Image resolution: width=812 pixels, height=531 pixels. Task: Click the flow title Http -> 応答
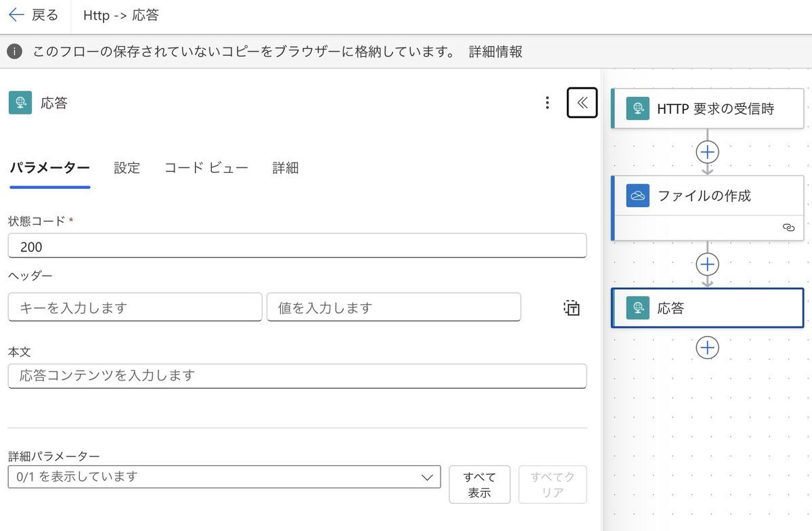pyautogui.click(x=121, y=15)
